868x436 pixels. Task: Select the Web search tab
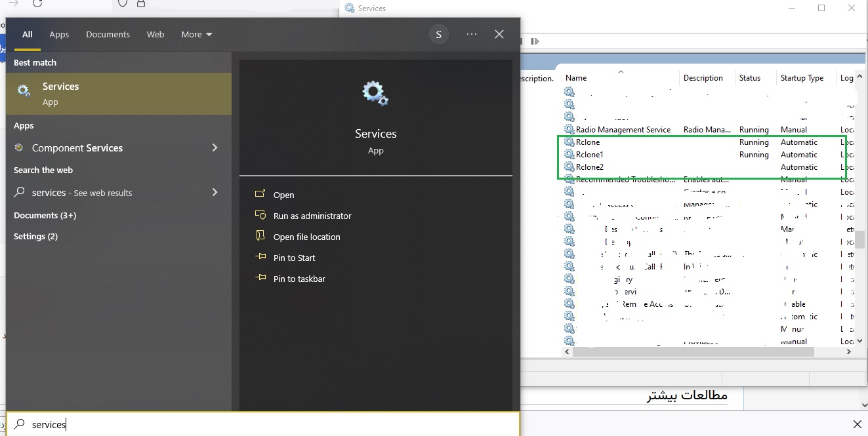click(x=155, y=34)
